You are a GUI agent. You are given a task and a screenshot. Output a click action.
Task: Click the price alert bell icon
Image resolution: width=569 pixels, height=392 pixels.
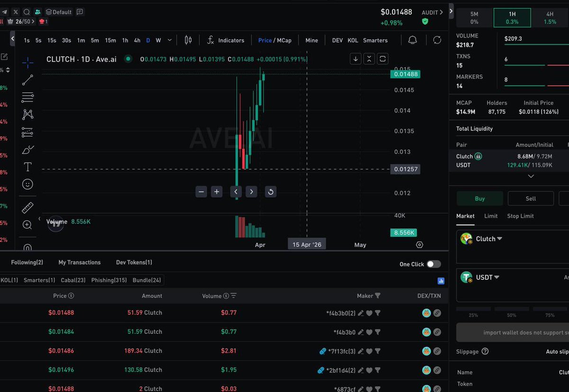(413, 40)
